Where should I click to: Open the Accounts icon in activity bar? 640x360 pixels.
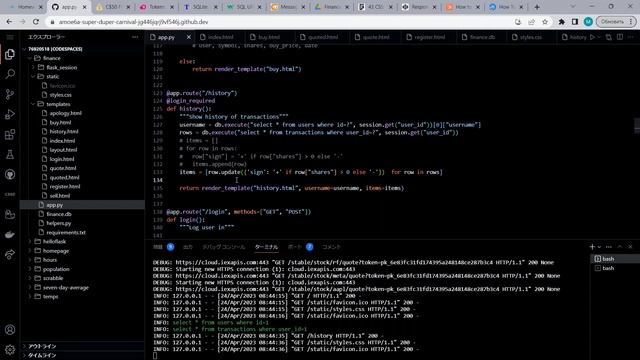(10, 329)
